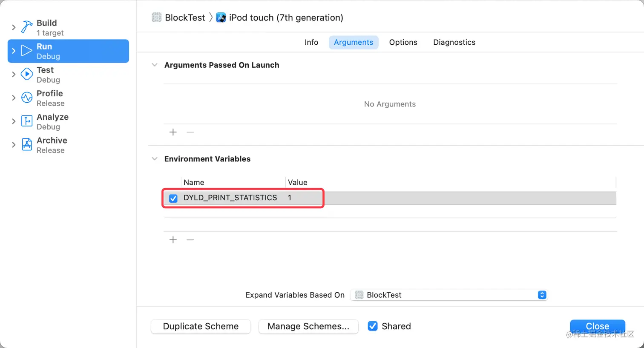Image resolution: width=644 pixels, height=348 pixels.
Task: Click the Archive action icon
Action: 27,145
